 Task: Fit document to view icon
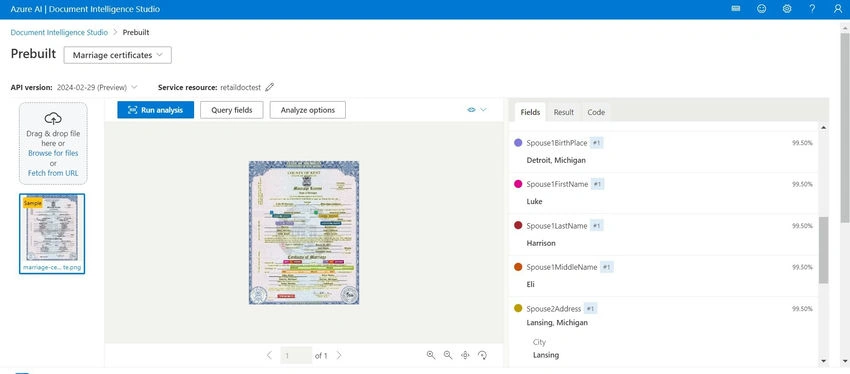[x=465, y=355]
